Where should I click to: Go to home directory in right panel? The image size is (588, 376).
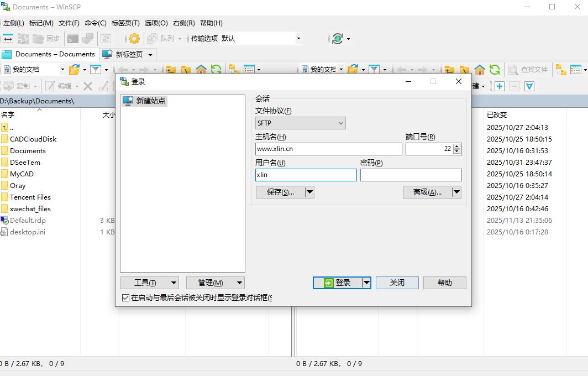pos(480,70)
